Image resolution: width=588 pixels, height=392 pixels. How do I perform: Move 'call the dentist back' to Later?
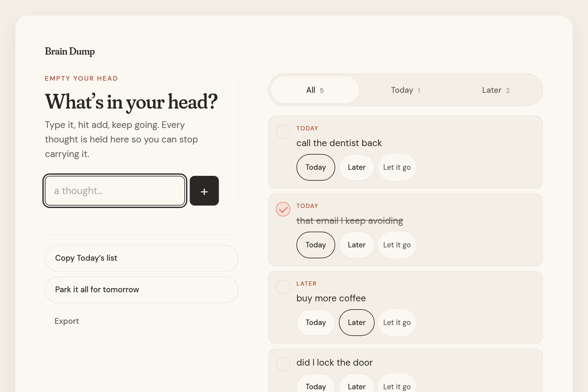coord(357,167)
